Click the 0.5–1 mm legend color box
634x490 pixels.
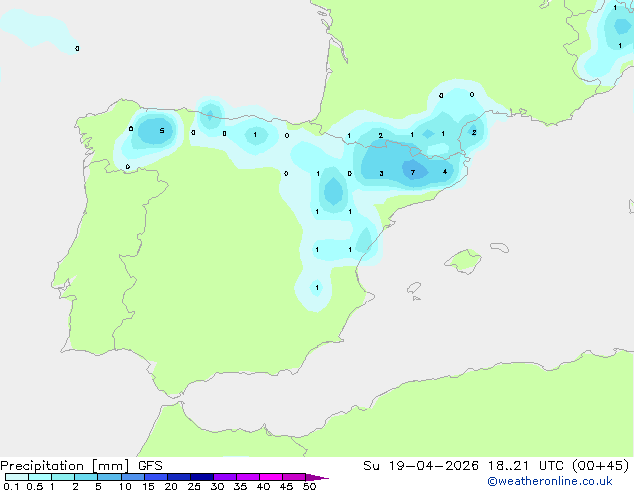point(40,477)
